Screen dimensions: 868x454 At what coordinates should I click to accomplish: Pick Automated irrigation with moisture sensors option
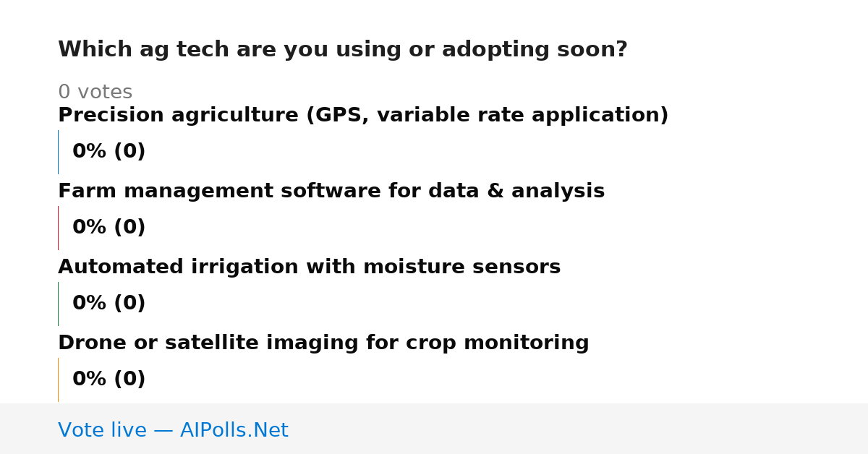click(309, 267)
